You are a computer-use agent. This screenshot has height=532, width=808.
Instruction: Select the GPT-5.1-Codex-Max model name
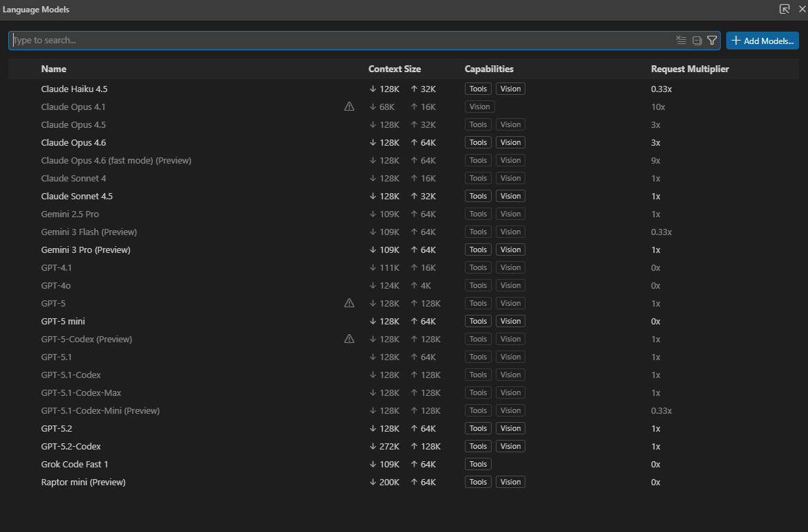(x=81, y=392)
